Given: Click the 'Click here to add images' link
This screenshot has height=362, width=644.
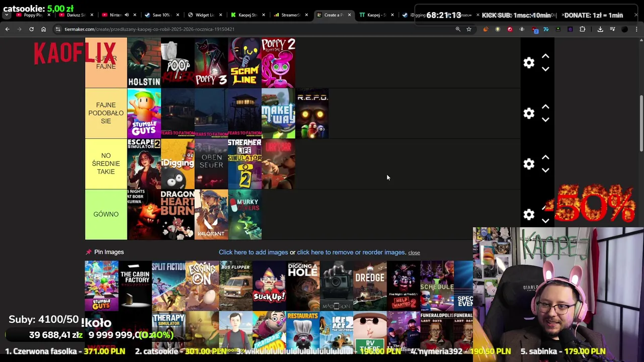Looking at the screenshot, I should (x=253, y=252).
